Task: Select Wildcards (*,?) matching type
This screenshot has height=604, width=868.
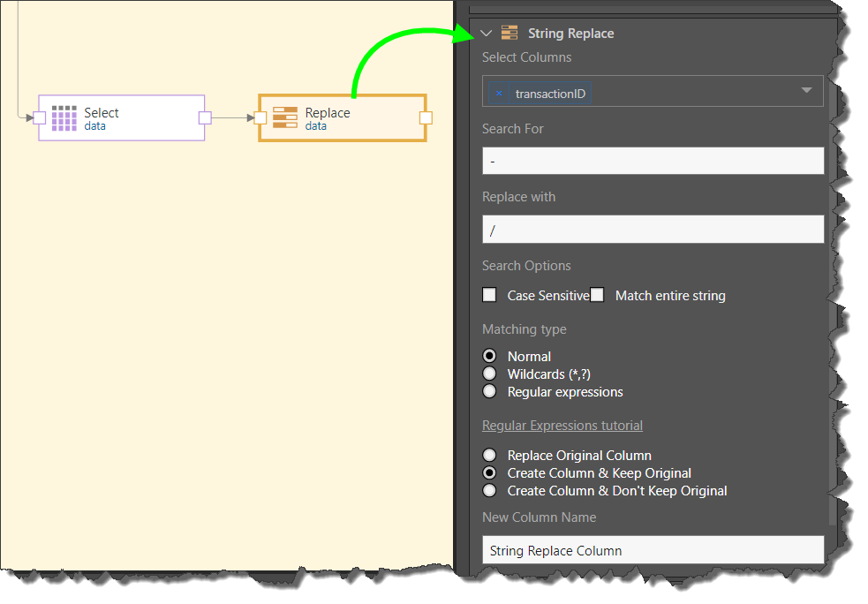Action: (x=490, y=374)
